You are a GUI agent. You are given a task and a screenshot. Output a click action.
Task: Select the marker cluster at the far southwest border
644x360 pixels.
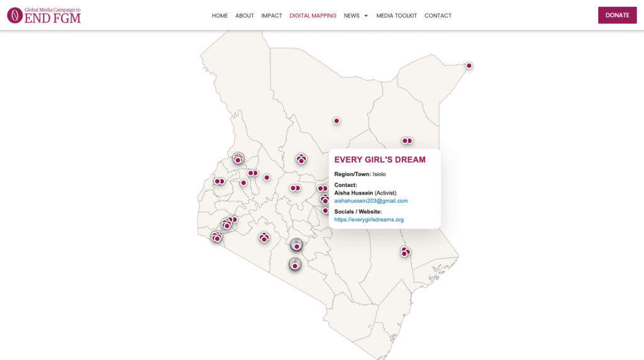216,237
